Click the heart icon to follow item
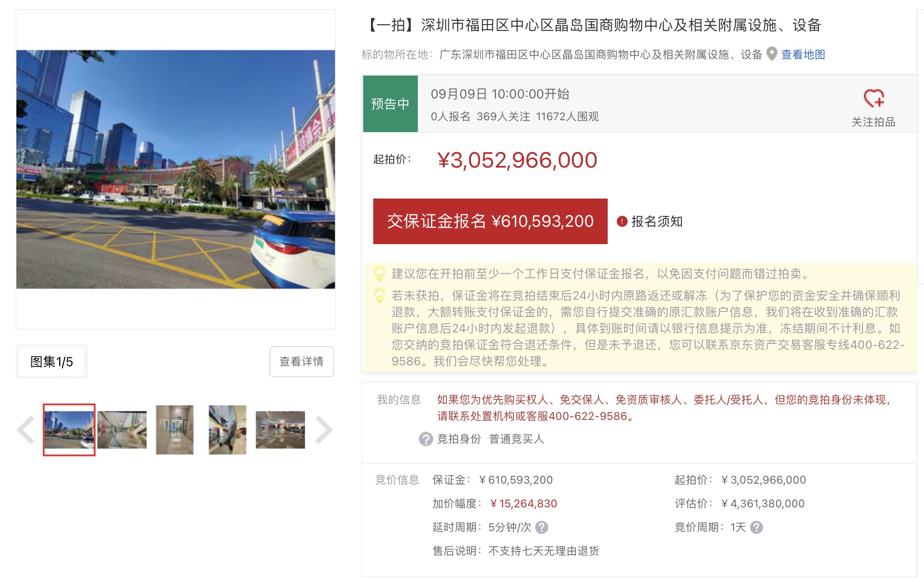The height and width of the screenshot is (582, 924). point(873,98)
